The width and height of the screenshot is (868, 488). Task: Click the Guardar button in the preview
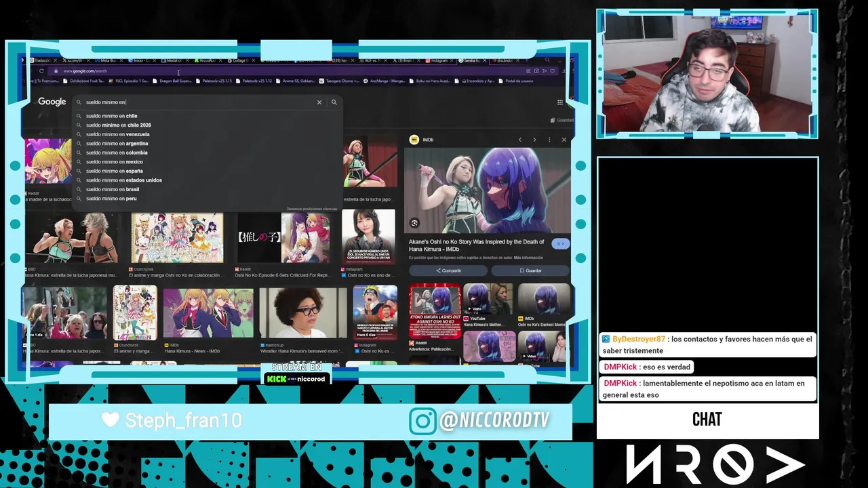pos(530,270)
